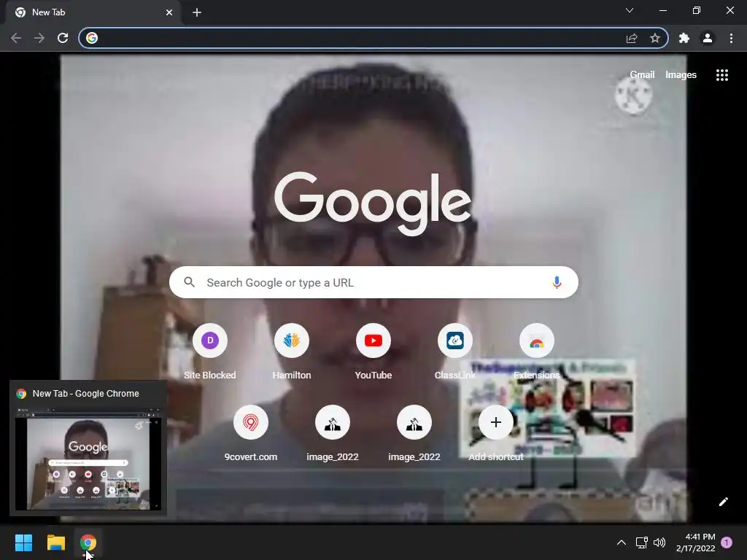
Task: Click the Chrome taskbar icon
Action: (88, 542)
